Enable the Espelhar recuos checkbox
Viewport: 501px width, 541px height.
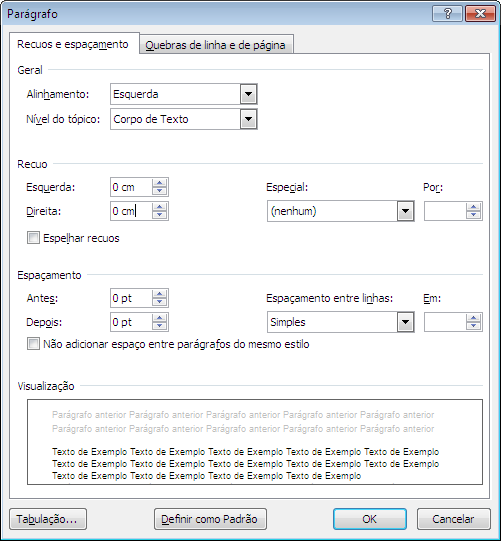[33, 238]
